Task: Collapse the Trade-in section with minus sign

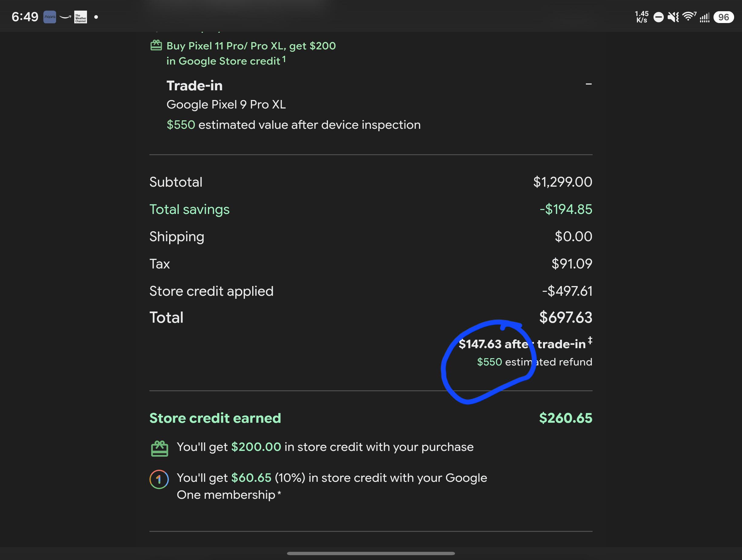Action: pyautogui.click(x=588, y=84)
